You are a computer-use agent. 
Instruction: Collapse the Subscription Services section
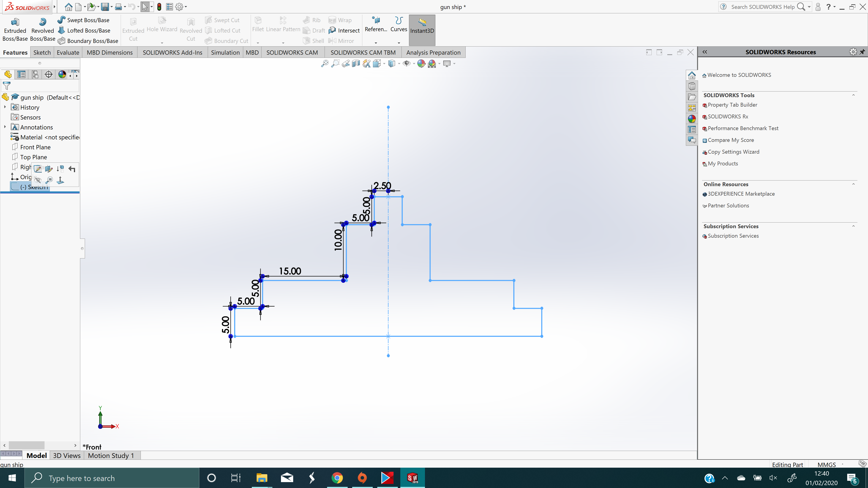(x=854, y=226)
